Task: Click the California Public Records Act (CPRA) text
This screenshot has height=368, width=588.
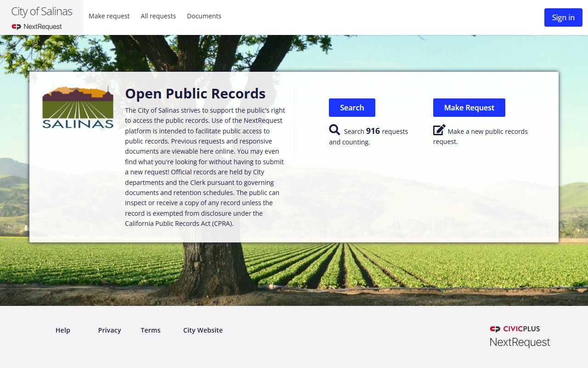Action: pyautogui.click(x=179, y=224)
